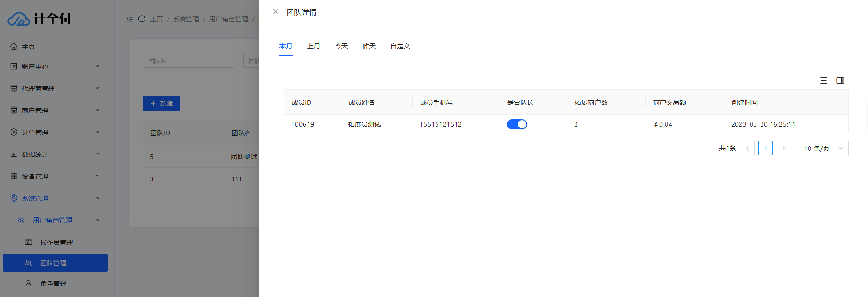
Task: Focus the 团队名 search input
Action: [x=188, y=60]
